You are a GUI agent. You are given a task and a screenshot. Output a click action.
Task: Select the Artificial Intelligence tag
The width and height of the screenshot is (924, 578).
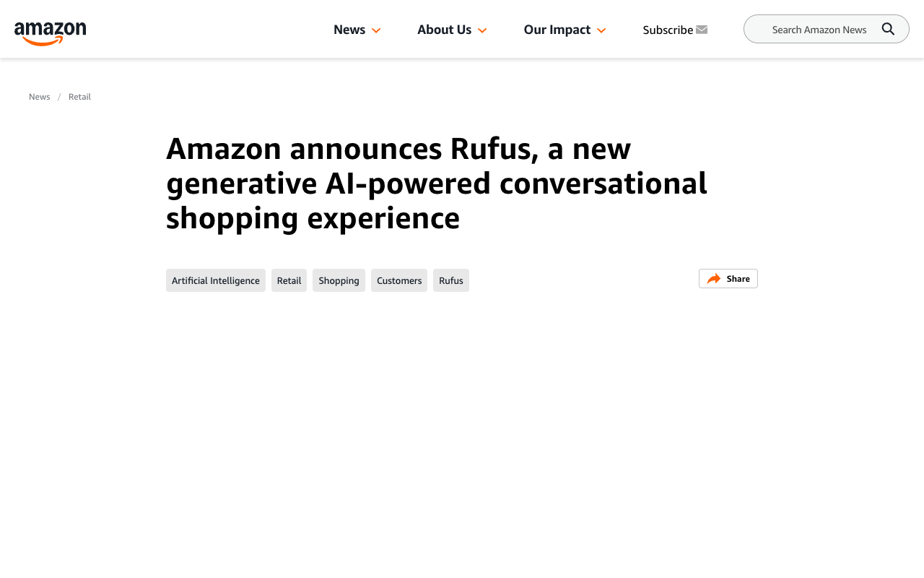[x=216, y=280]
